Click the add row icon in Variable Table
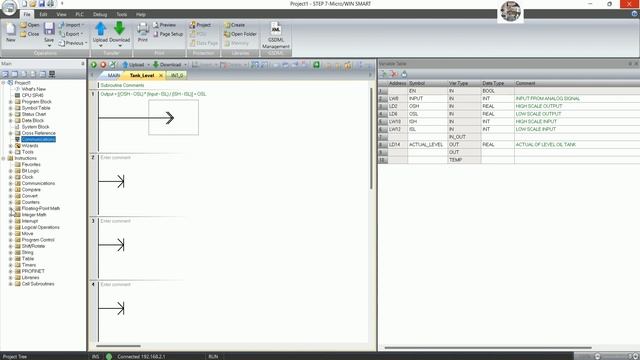This screenshot has height=360, width=640. point(384,74)
